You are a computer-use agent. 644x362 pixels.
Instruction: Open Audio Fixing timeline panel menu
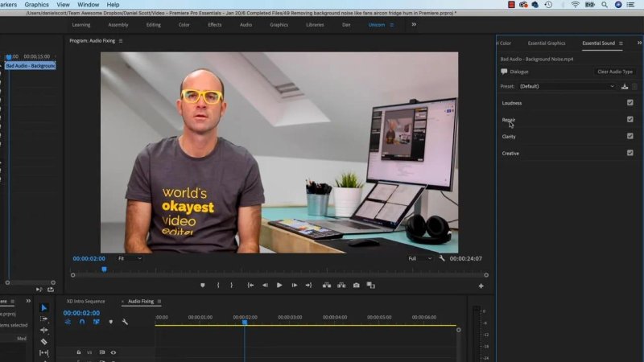coord(159,302)
